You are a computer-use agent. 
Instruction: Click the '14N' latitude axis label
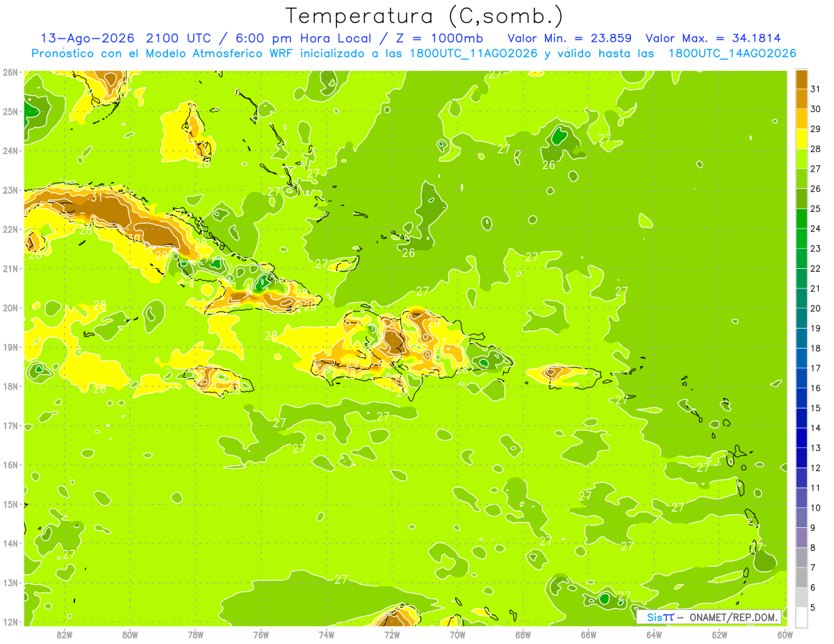[10, 543]
